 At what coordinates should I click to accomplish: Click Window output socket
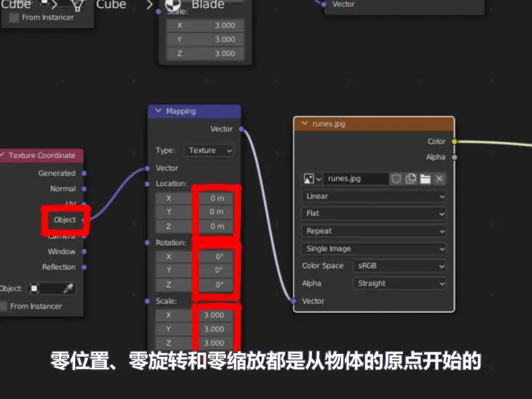(x=84, y=251)
